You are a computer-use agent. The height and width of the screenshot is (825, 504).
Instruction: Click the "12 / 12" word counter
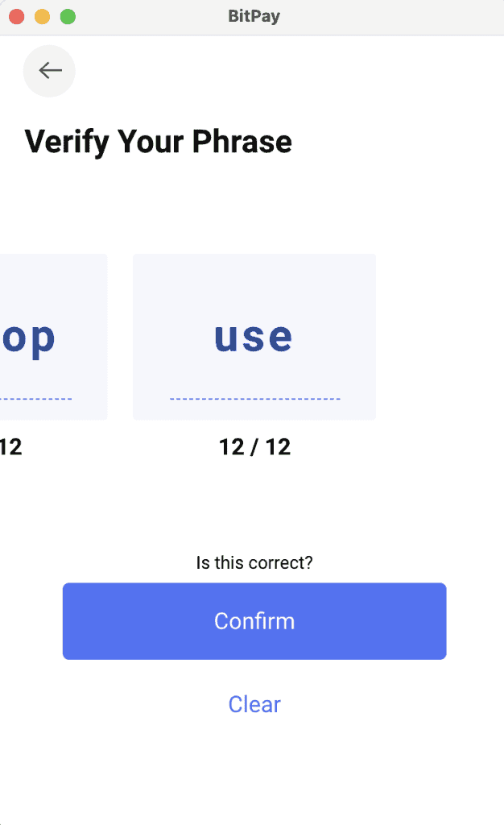click(254, 447)
